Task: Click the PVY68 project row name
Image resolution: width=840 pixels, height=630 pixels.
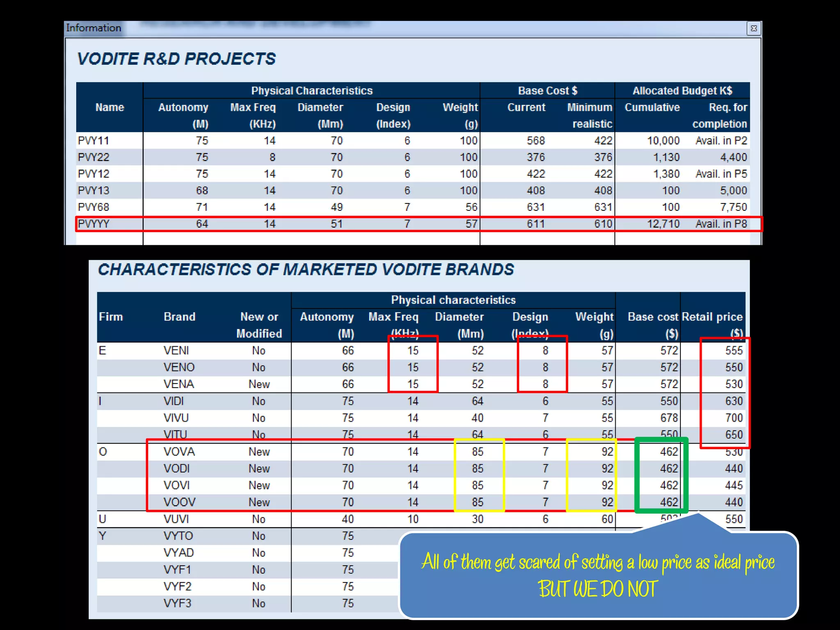Action: (x=94, y=207)
